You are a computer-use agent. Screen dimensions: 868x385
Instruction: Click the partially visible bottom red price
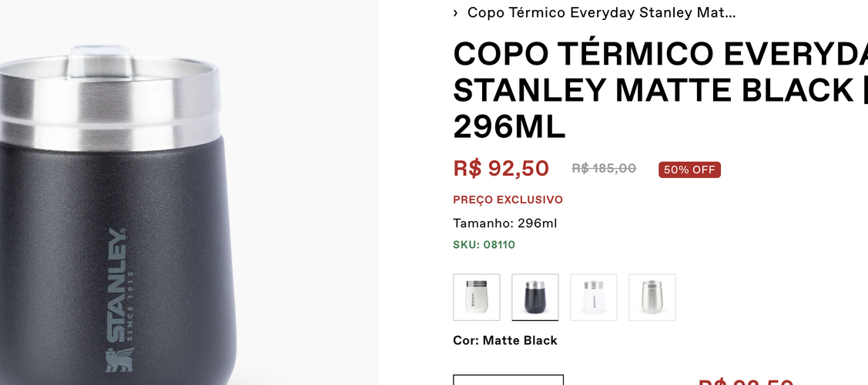[746, 382]
